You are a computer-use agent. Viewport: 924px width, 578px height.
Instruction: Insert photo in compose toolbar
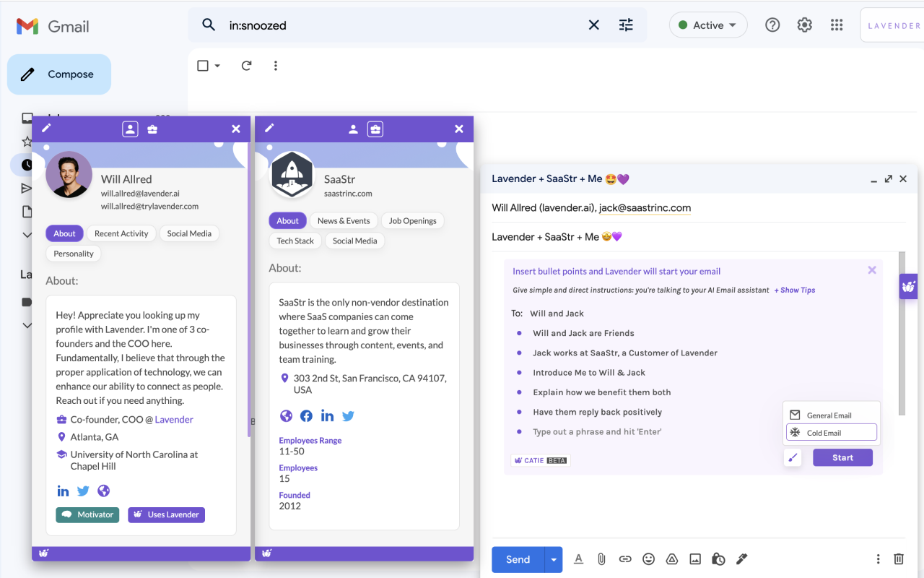[695, 559]
